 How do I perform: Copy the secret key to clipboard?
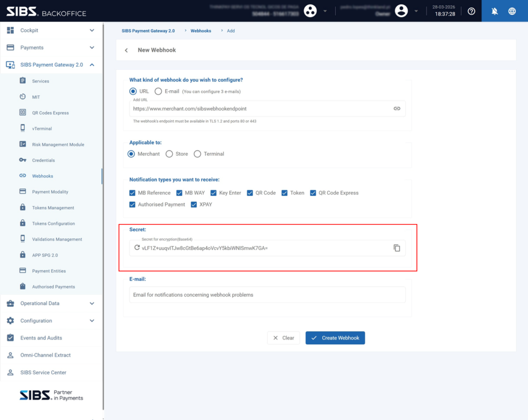tap(397, 248)
